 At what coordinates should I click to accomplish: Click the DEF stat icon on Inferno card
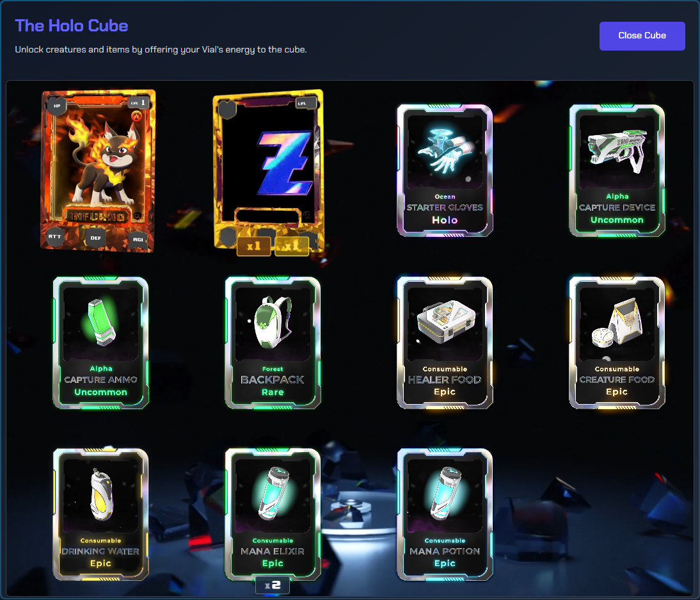(95, 238)
